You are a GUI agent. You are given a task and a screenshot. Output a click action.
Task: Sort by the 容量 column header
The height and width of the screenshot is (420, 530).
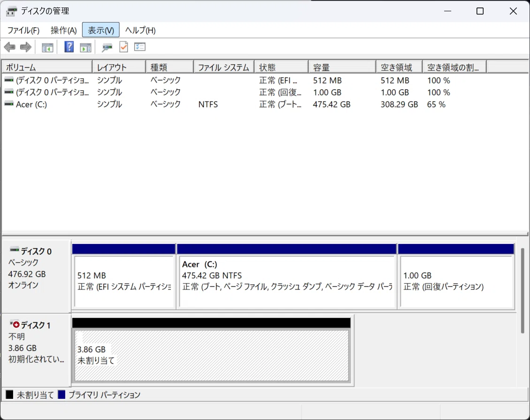click(342, 67)
